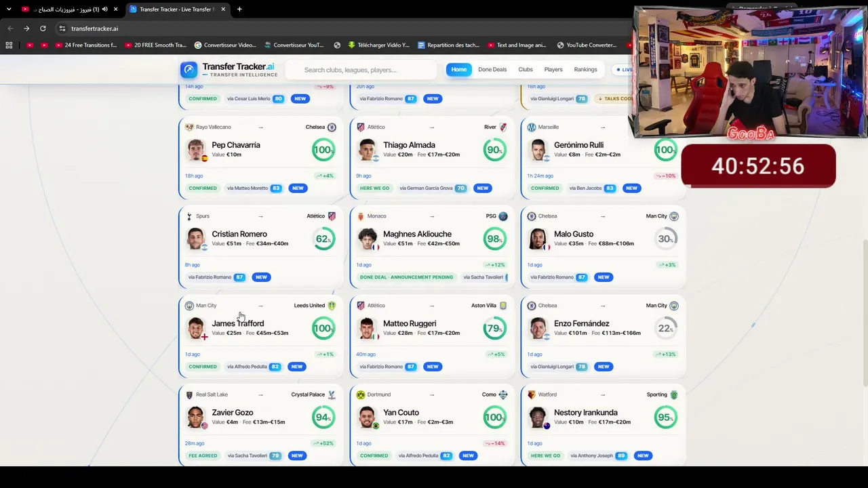868x488 pixels.
Task: Click the Como crest icon
Action: pos(503,394)
